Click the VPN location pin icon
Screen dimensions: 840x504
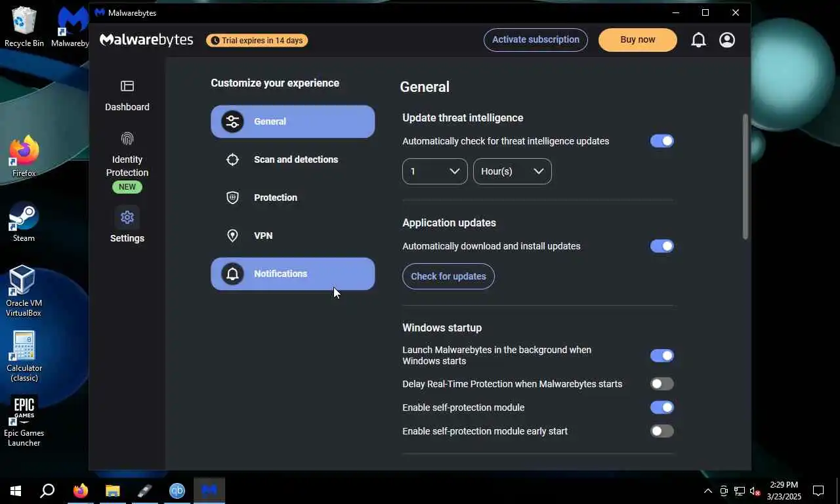coord(232,236)
